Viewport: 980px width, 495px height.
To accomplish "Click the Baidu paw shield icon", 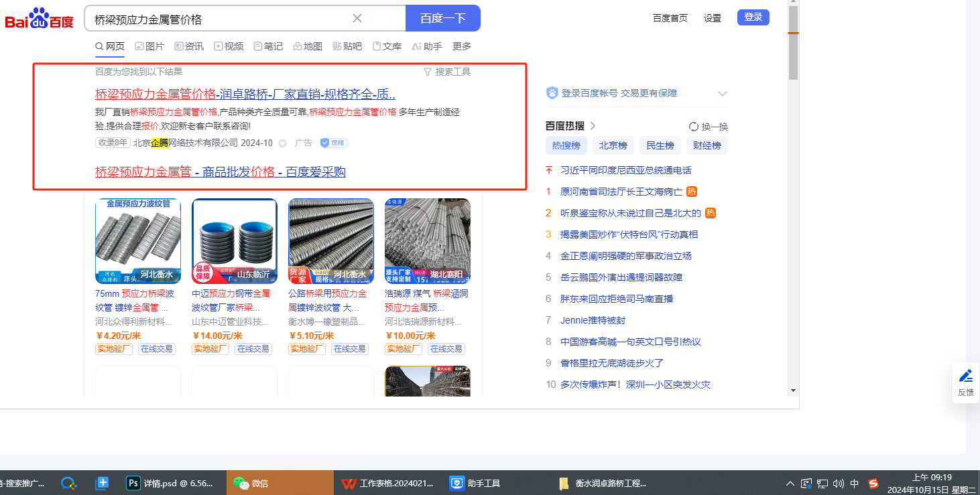I will (x=552, y=93).
